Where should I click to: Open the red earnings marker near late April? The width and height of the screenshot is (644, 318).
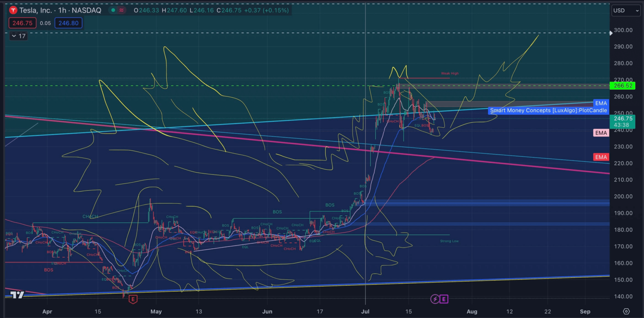click(x=133, y=299)
